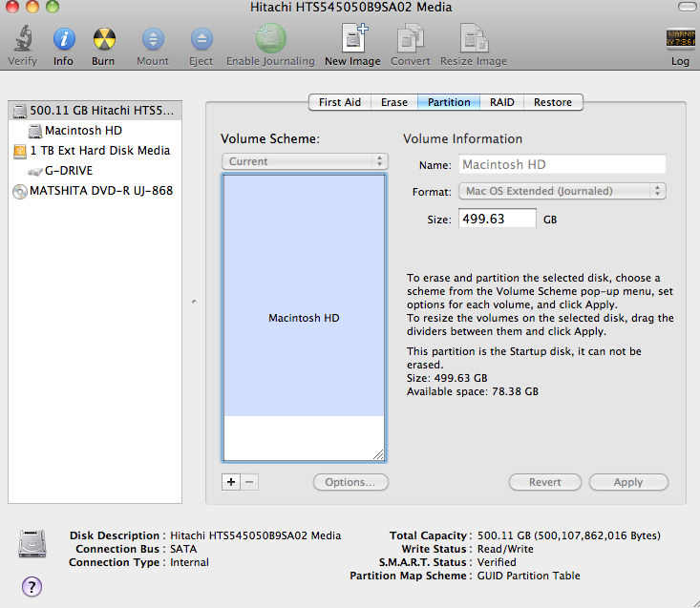Click the Connection Type 'Internal' value

click(189, 562)
